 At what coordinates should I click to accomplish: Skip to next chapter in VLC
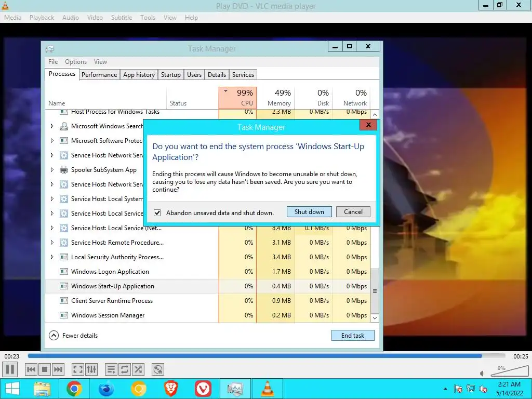click(58, 369)
